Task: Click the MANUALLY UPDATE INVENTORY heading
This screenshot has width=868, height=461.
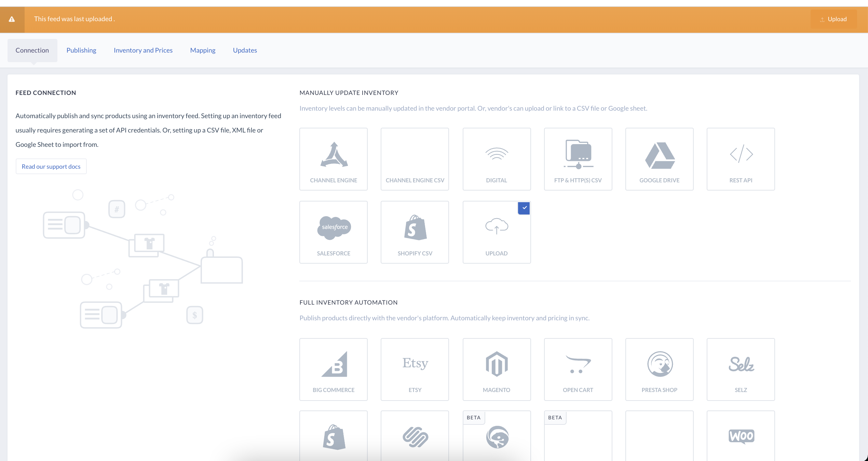Action: (349, 93)
